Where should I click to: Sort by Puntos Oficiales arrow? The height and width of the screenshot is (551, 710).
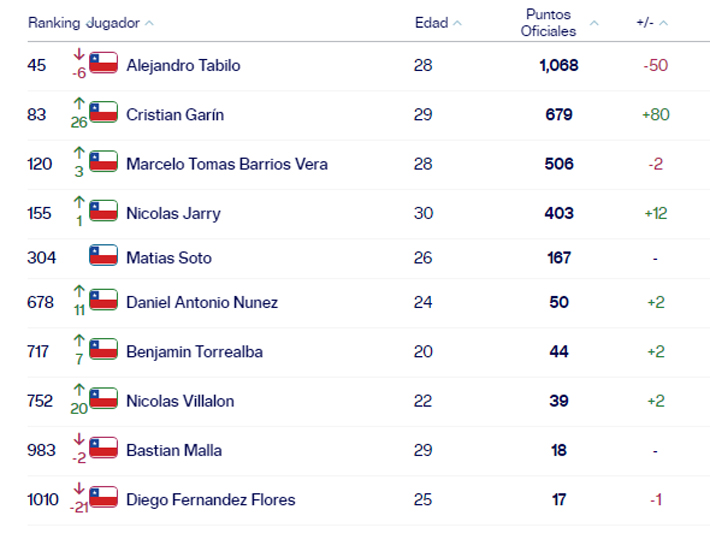594,23
